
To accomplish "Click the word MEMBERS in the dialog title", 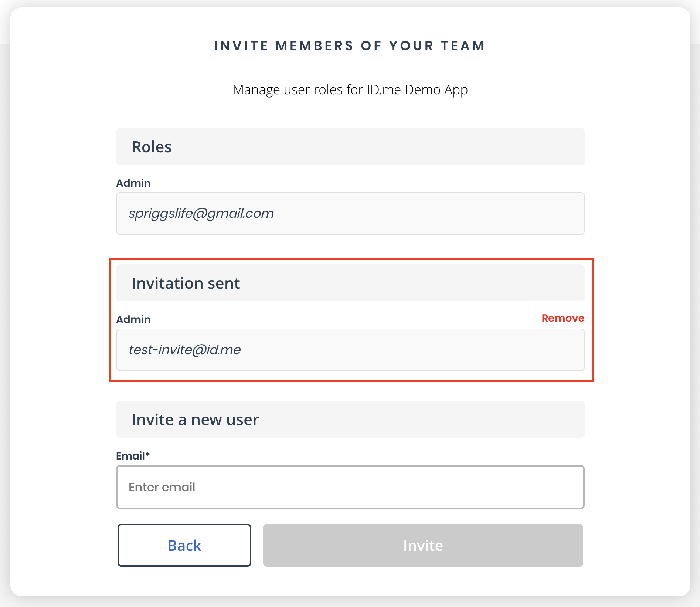I will [x=315, y=46].
